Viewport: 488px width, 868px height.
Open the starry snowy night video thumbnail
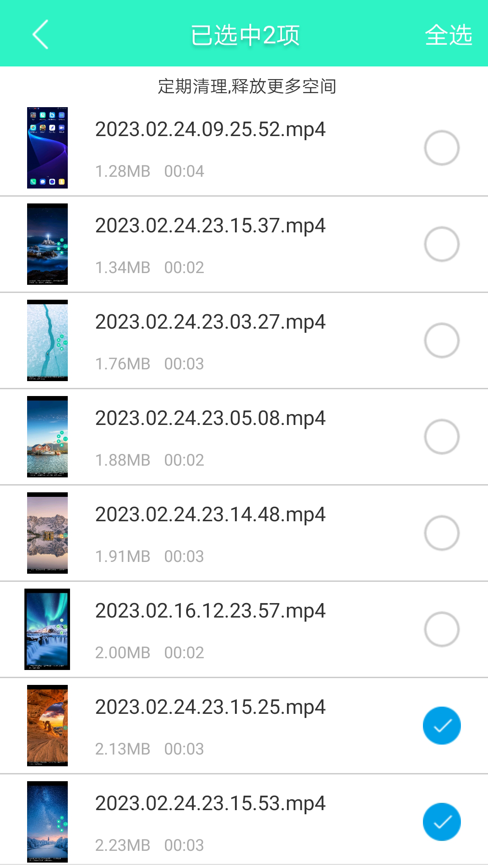[47, 822]
